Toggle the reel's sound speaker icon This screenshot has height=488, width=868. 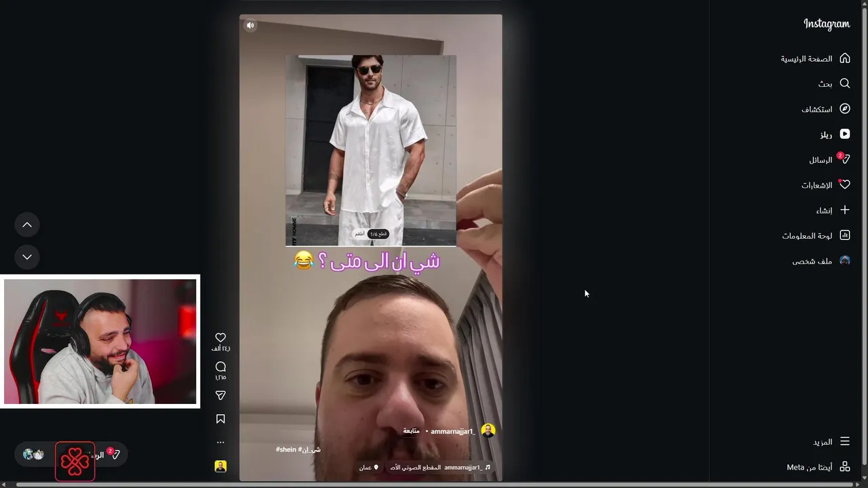[250, 25]
